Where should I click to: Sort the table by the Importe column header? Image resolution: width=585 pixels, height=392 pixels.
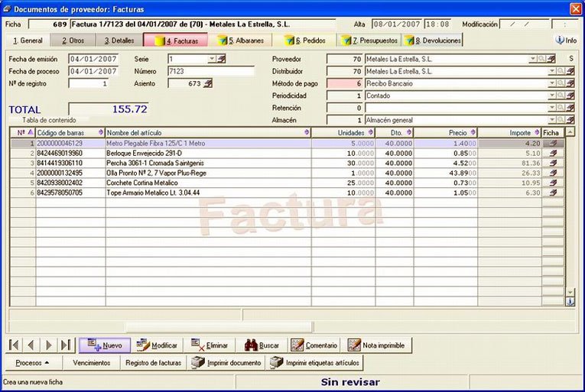(509, 133)
